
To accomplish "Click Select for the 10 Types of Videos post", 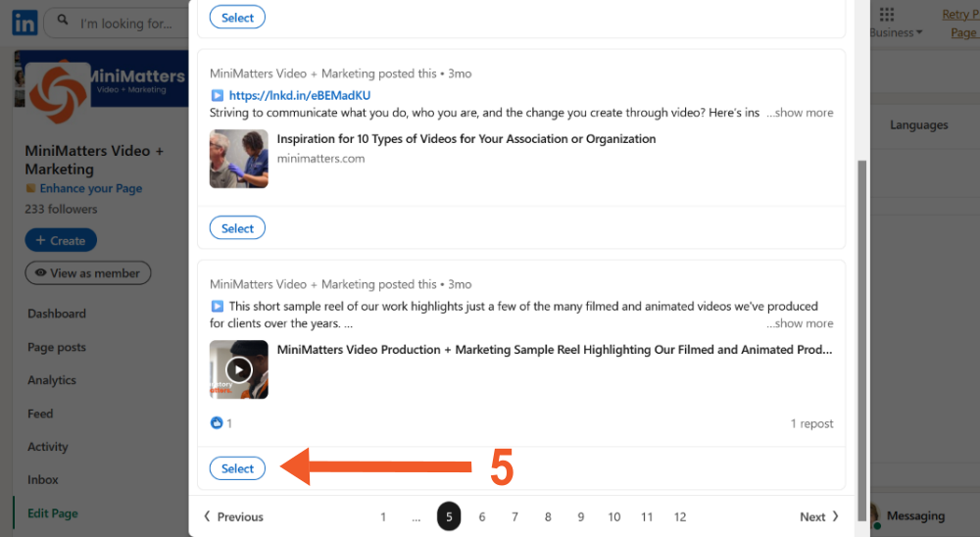I will coord(237,228).
